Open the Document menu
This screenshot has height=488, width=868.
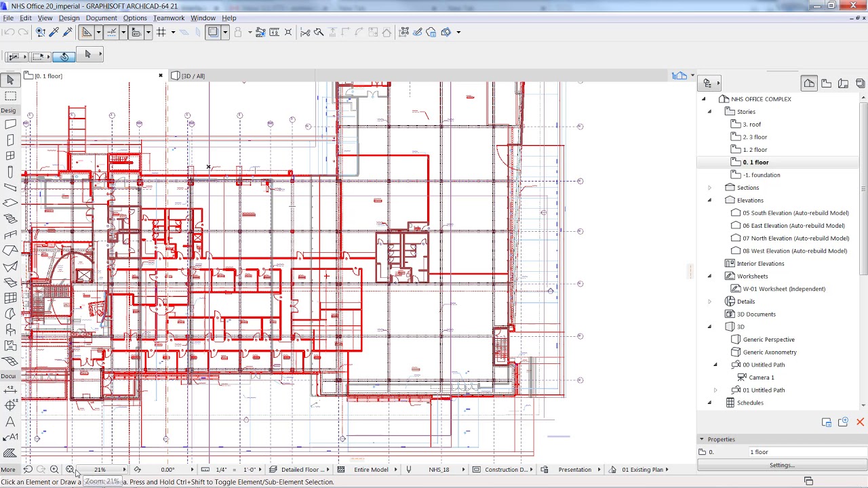[x=101, y=18]
